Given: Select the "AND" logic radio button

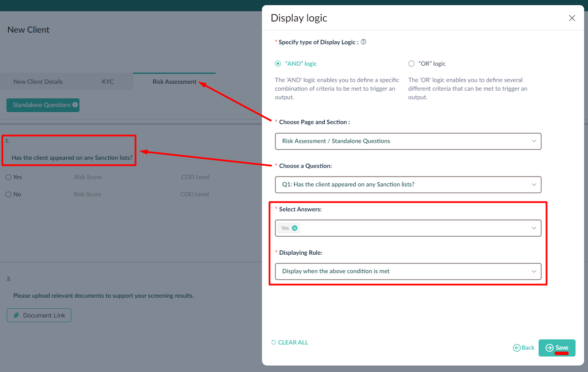Looking at the screenshot, I should (278, 64).
